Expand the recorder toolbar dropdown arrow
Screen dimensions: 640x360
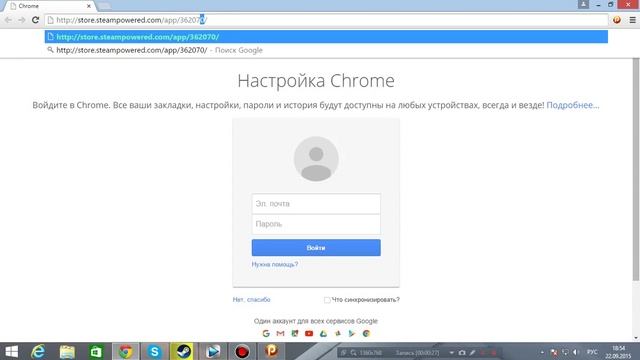(451, 353)
